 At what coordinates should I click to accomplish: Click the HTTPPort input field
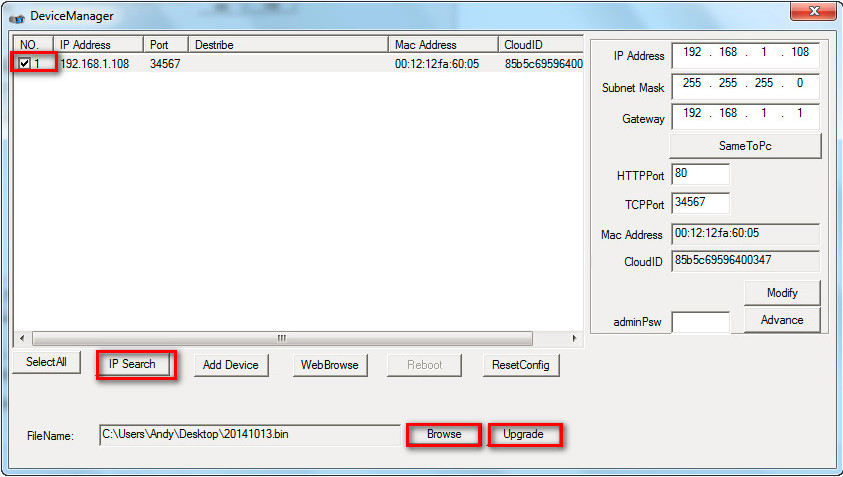tap(700, 174)
